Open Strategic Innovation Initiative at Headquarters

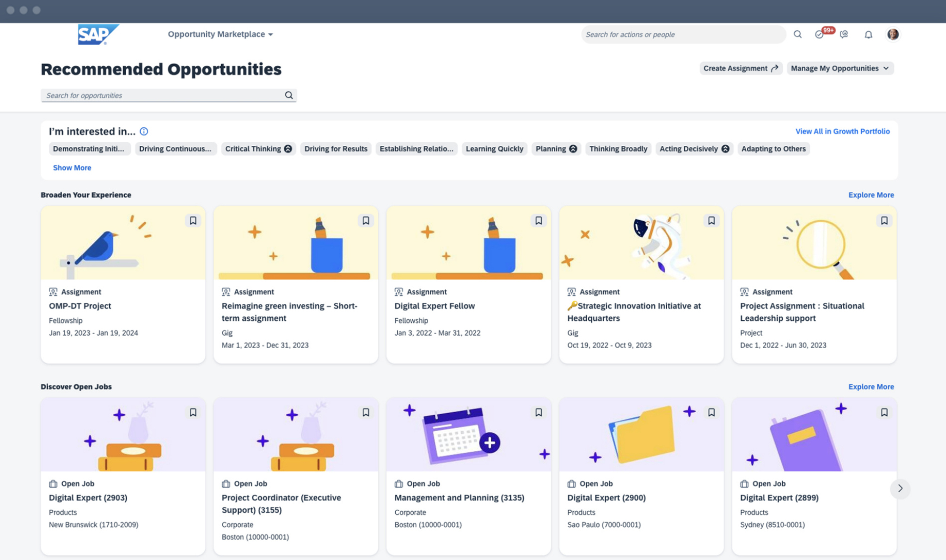tap(634, 312)
